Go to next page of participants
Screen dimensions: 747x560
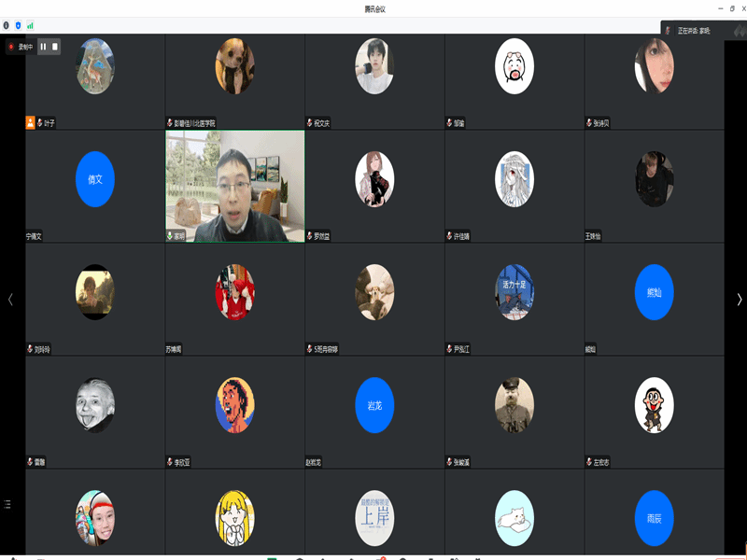click(739, 300)
